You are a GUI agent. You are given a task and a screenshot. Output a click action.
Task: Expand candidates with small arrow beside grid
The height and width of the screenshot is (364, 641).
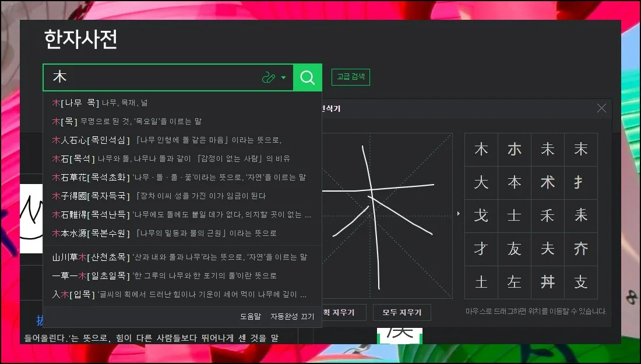point(458,214)
